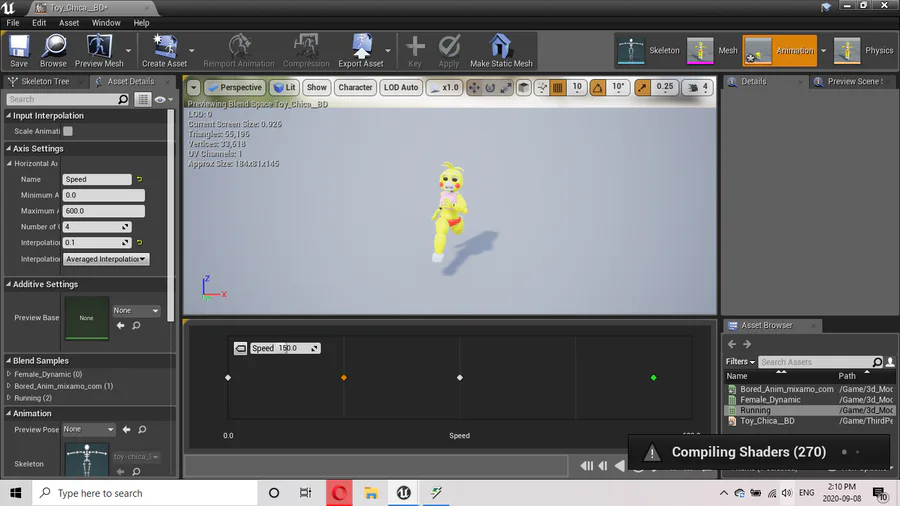Open File Explorer from taskbar
900x506 pixels.
[x=371, y=493]
